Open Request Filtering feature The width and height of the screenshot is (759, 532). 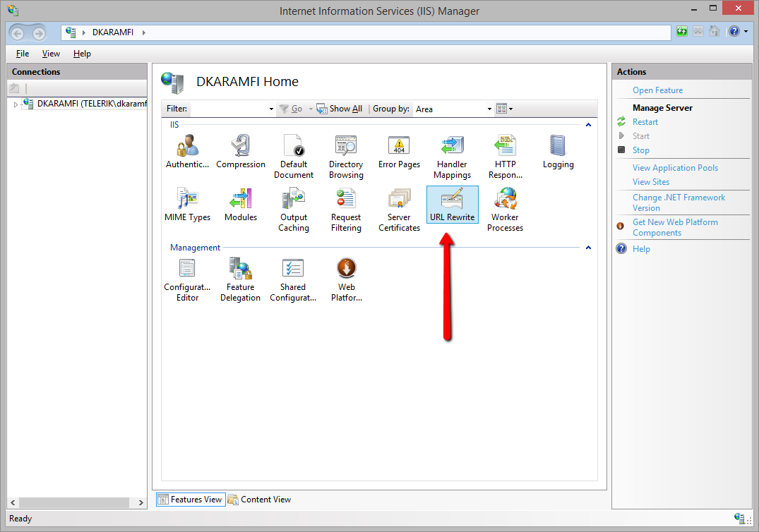(x=346, y=210)
